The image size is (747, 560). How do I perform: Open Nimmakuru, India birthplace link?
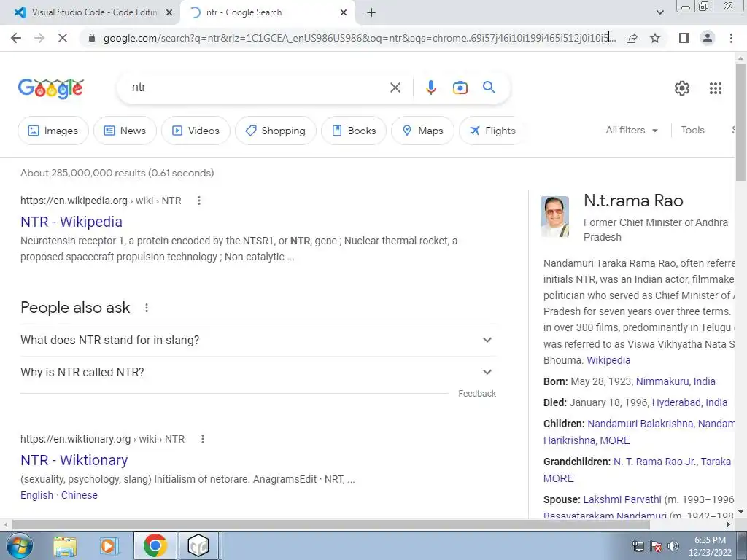[676, 381]
